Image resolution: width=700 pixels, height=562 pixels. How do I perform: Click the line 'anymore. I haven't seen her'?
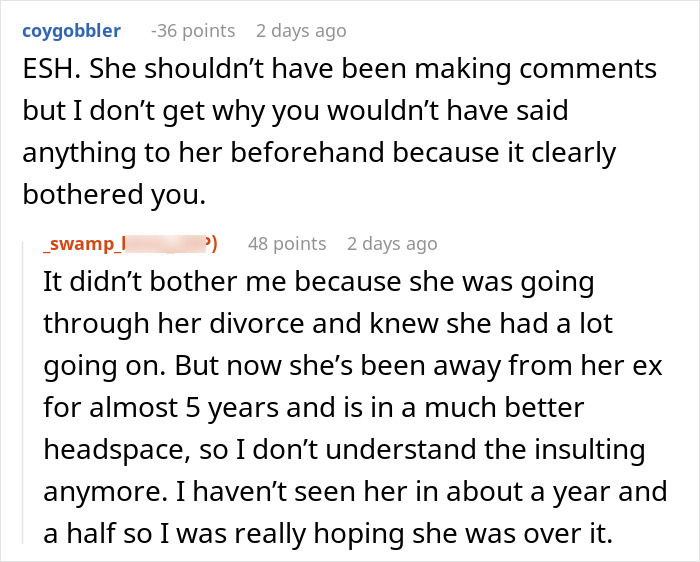tap(355, 492)
